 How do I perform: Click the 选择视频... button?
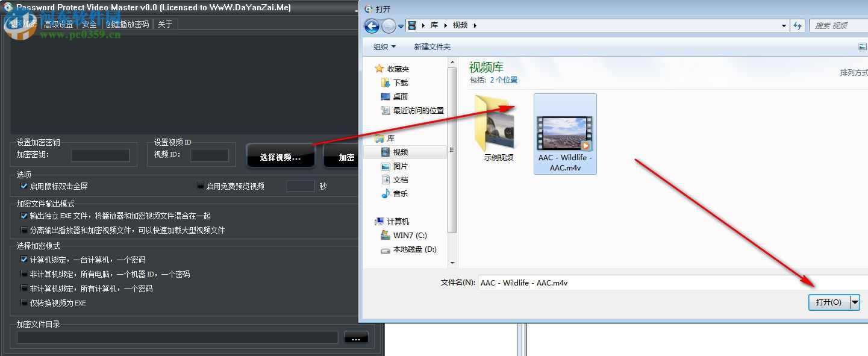click(x=280, y=155)
